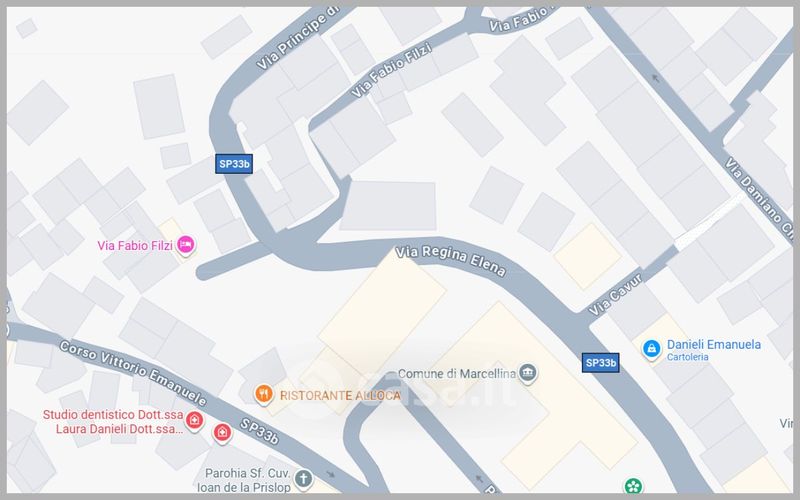Click the green flower icon at the bottom right
Image resolution: width=800 pixels, height=500 pixels.
(x=633, y=486)
